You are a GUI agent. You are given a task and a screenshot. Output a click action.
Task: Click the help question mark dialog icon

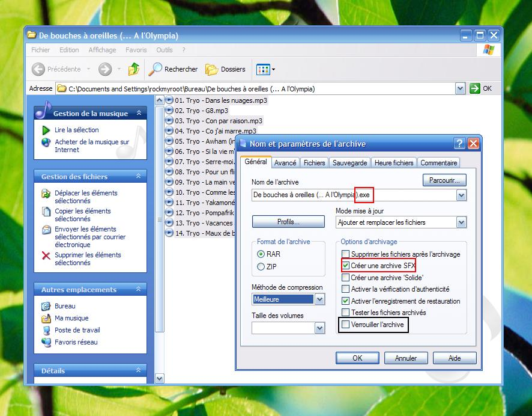pyautogui.click(x=459, y=144)
